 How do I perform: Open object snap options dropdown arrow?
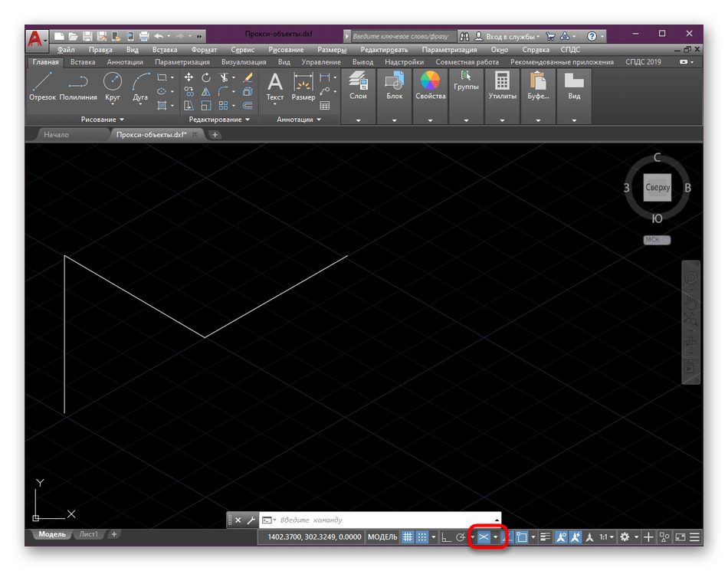(533, 537)
